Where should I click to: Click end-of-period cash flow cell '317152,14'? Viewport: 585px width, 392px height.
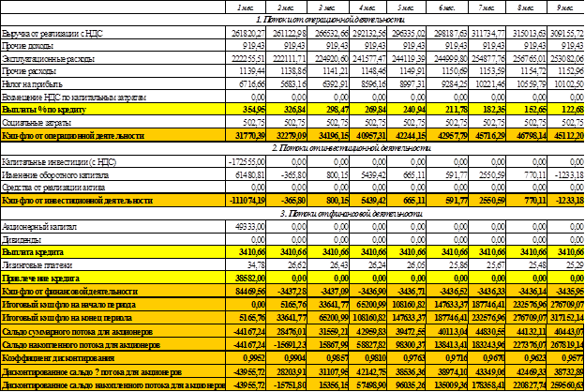coord(566,318)
